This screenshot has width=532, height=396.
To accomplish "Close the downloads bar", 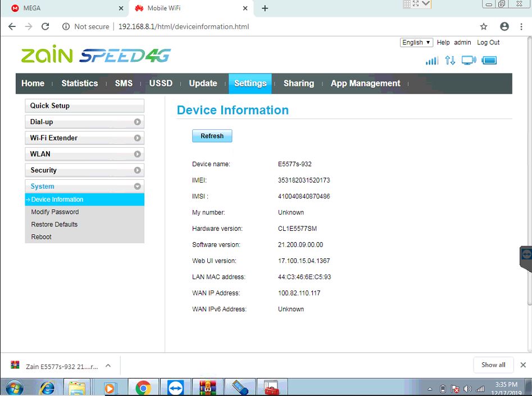I will pyautogui.click(x=523, y=365).
